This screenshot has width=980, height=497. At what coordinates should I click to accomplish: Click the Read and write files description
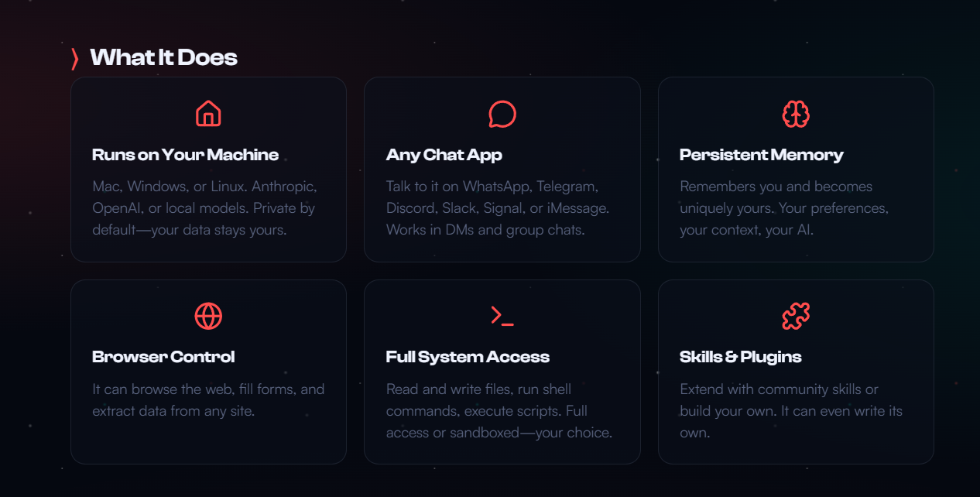[x=499, y=410]
